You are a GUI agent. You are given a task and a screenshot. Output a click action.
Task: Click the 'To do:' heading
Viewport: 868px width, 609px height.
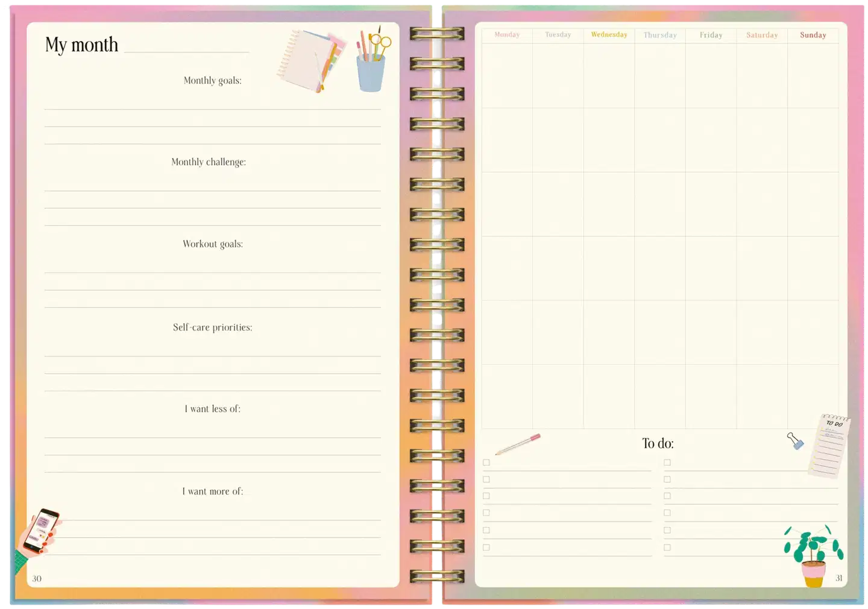[x=658, y=444]
